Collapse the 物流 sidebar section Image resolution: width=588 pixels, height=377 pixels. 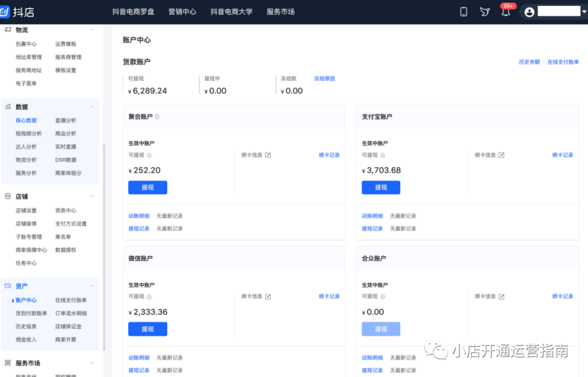click(92, 29)
